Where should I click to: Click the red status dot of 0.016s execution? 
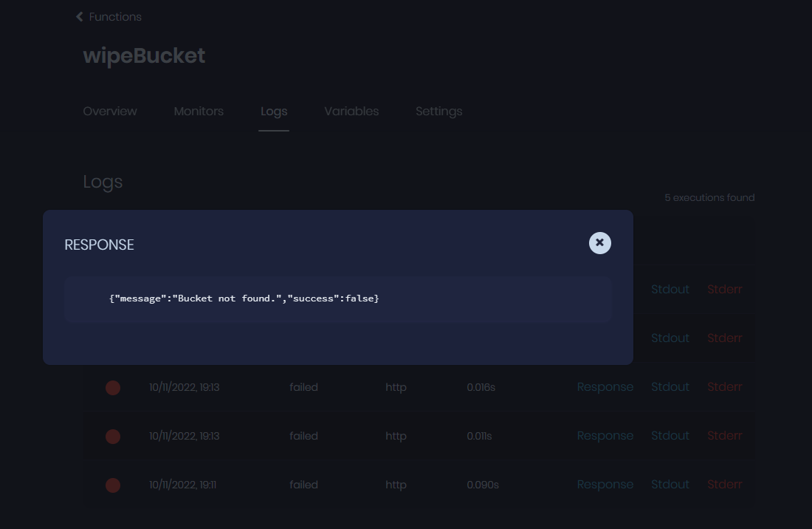[x=113, y=388]
